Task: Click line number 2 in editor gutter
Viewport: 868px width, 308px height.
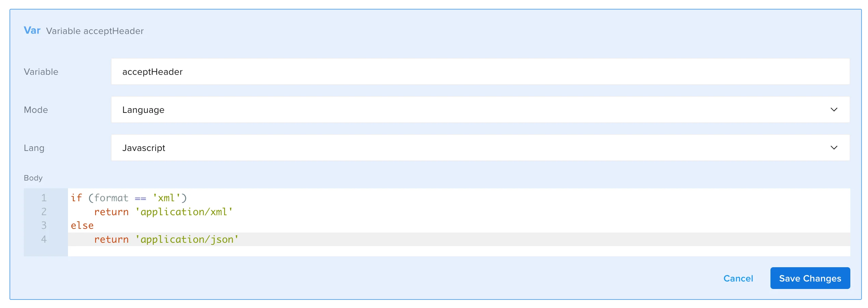Action: (x=44, y=212)
